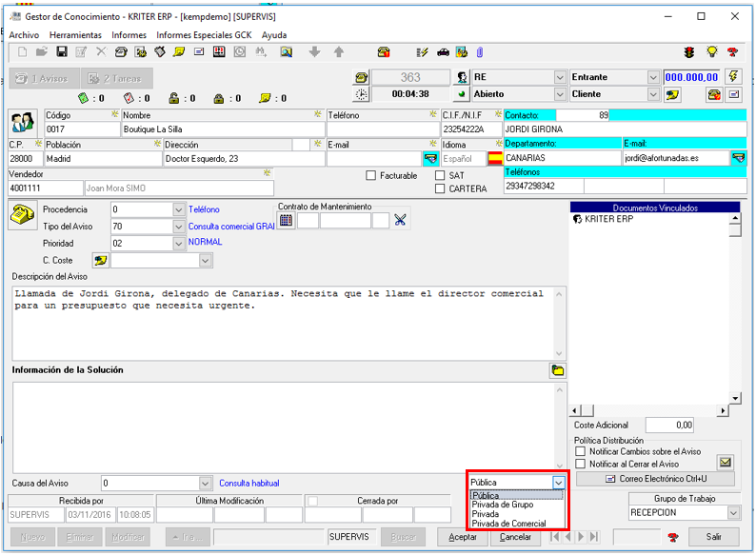Screen dimensions: 756x555
Task: Select Privada de Grupo in visibility list
Action: pos(503,505)
